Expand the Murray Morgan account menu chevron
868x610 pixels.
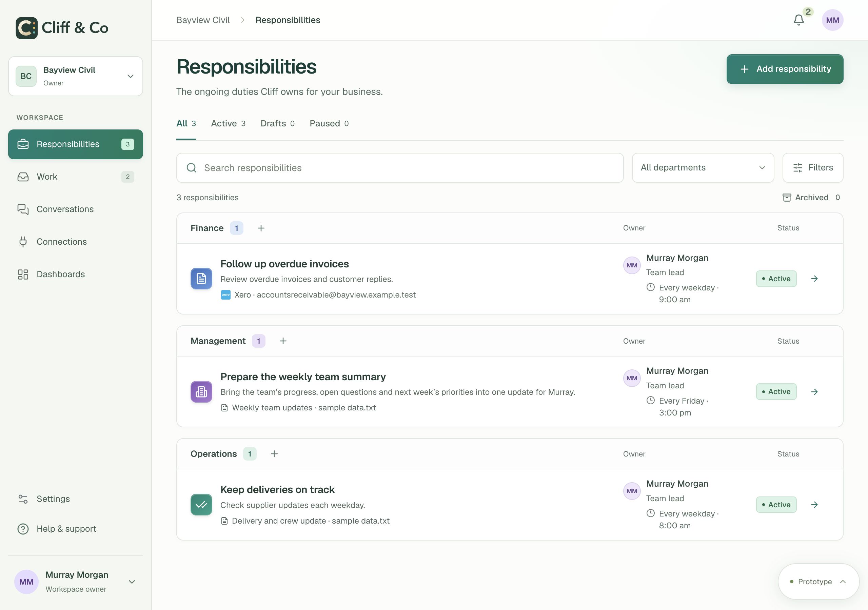[132, 582]
